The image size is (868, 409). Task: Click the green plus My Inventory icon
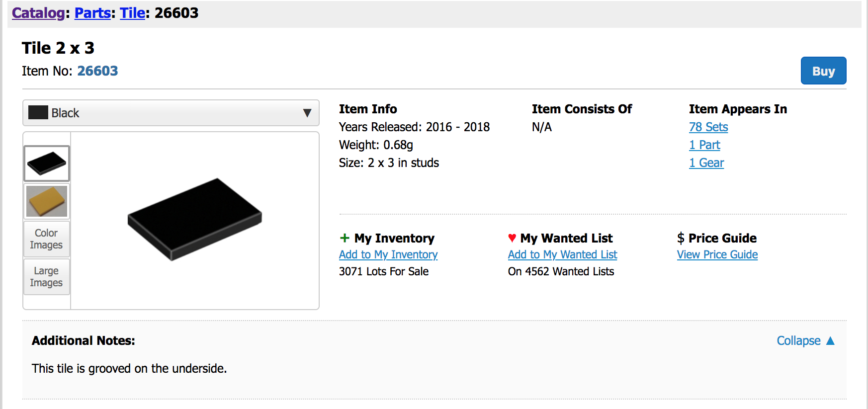coord(345,238)
